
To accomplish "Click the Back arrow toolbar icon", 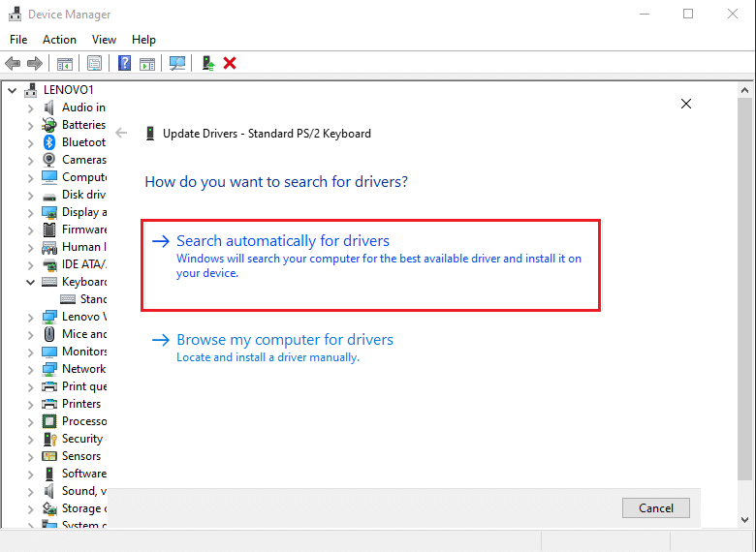I will pos(13,63).
